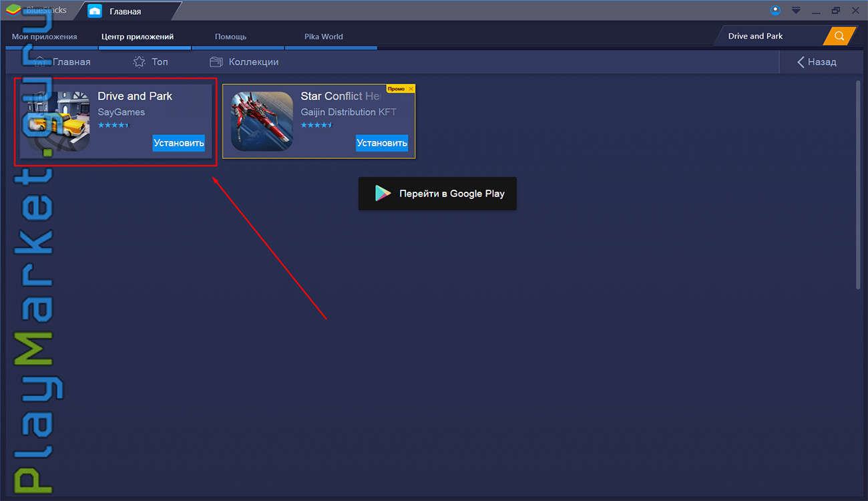Viewport: 868px width, 501px height.
Task: Click the Gaijin Distribution KFT developer name
Action: [349, 112]
